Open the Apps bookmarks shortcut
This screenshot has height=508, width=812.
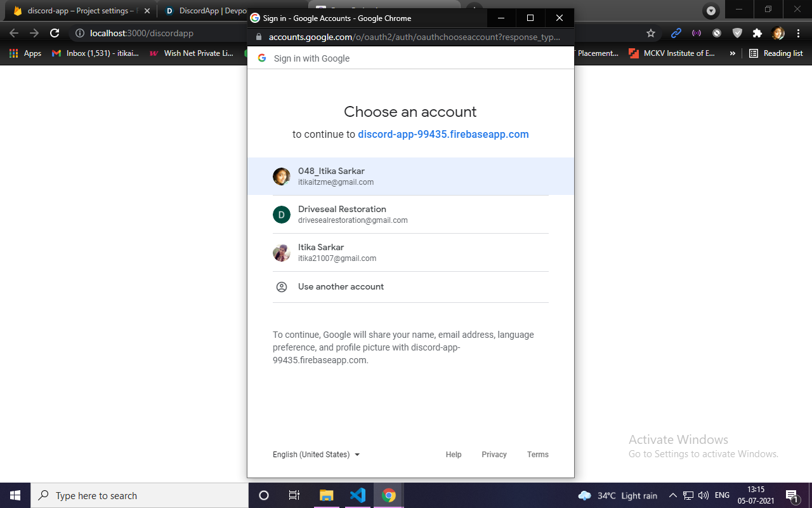coord(25,53)
